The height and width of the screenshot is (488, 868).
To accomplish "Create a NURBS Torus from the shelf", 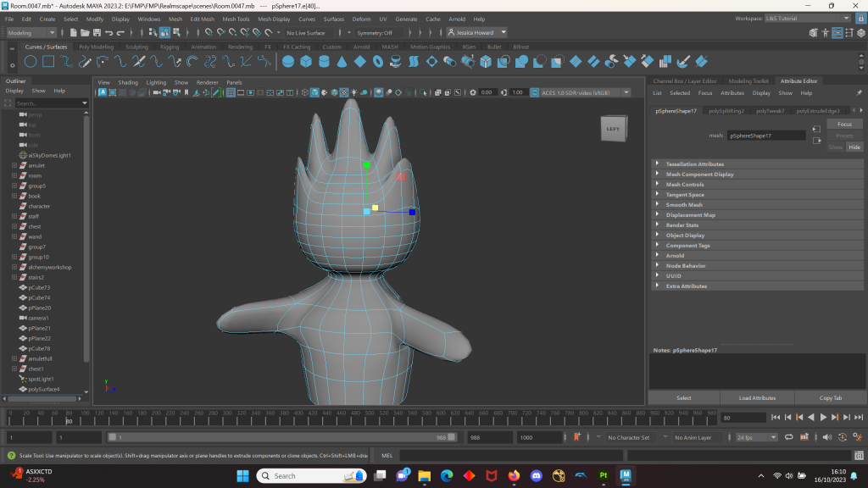I will 378,61.
